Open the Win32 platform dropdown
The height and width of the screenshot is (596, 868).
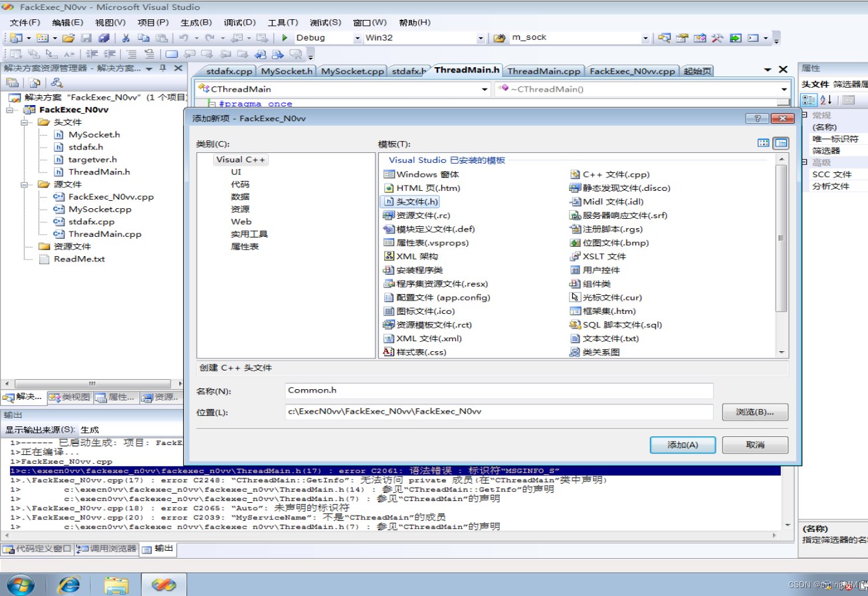(x=481, y=38)
